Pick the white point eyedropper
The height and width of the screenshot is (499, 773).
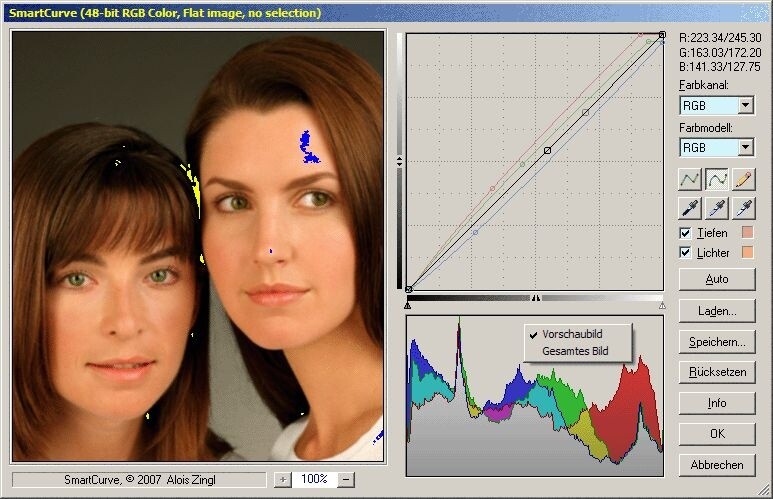[x=743, y=208]
